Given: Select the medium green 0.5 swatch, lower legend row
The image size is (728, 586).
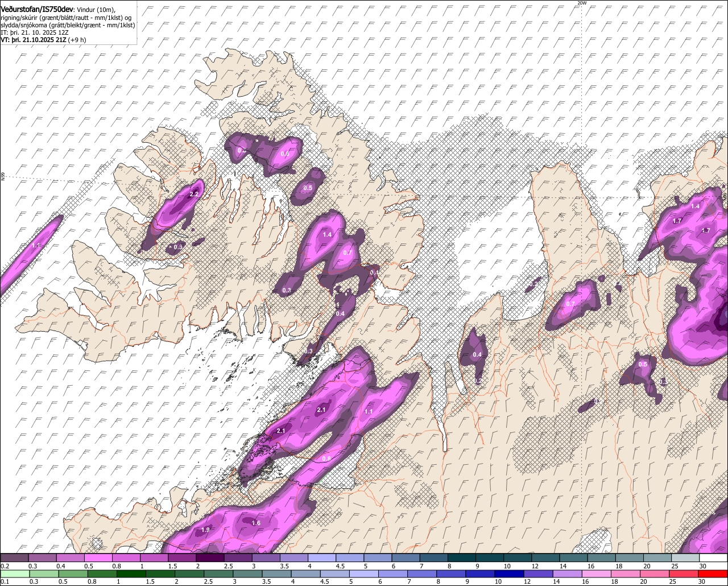Looking at the screenshot, I should pos(73,573).
